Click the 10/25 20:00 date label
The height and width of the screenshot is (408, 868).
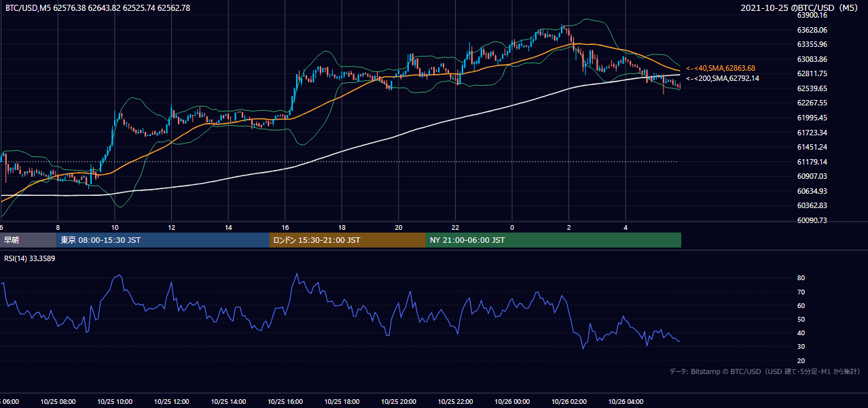[399, 402]
